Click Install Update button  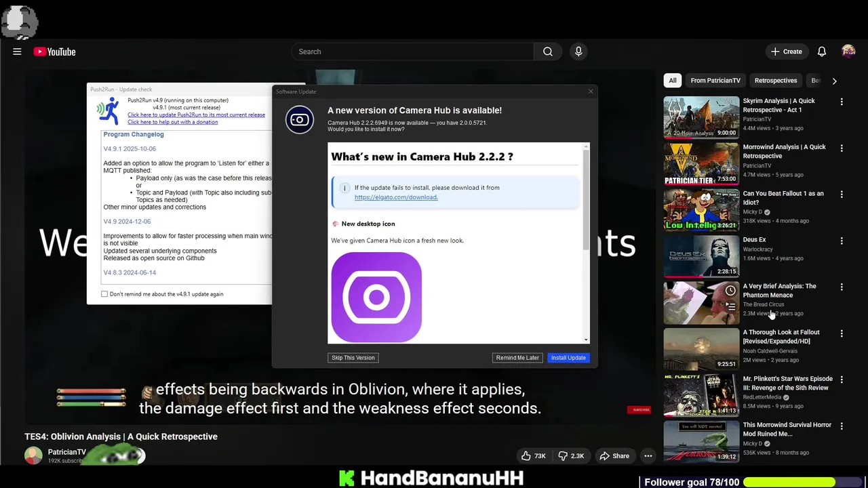568,358
